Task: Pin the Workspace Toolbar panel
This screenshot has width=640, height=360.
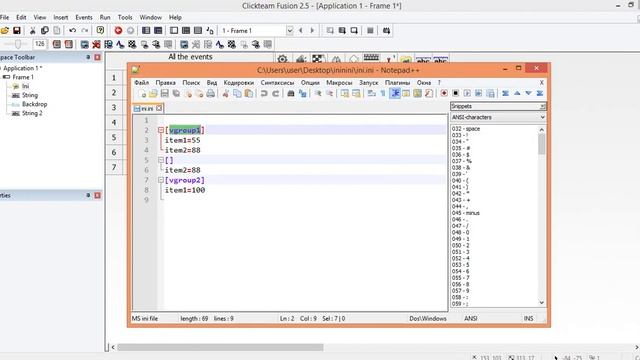Action: tap(88, 57)
